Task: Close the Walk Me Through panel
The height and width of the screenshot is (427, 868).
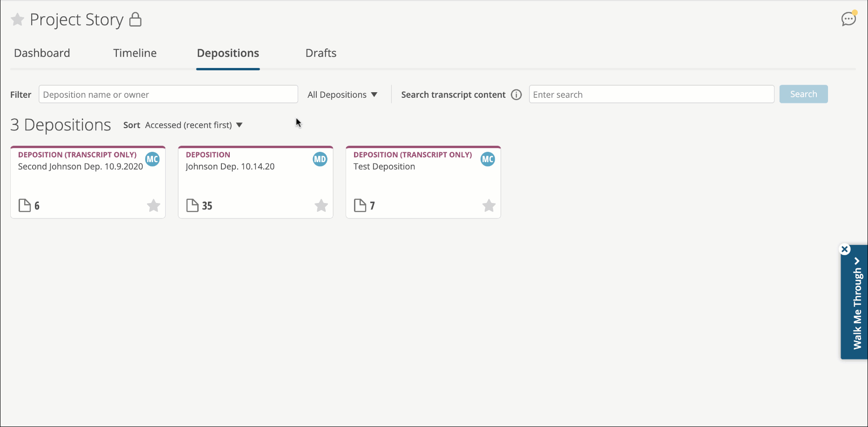Action: [845, 249]
